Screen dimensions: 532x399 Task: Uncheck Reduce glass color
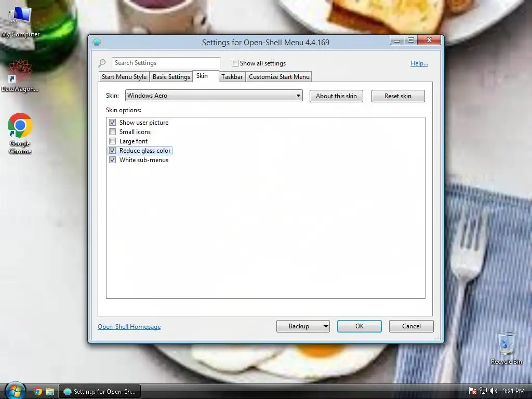(113, 150)
